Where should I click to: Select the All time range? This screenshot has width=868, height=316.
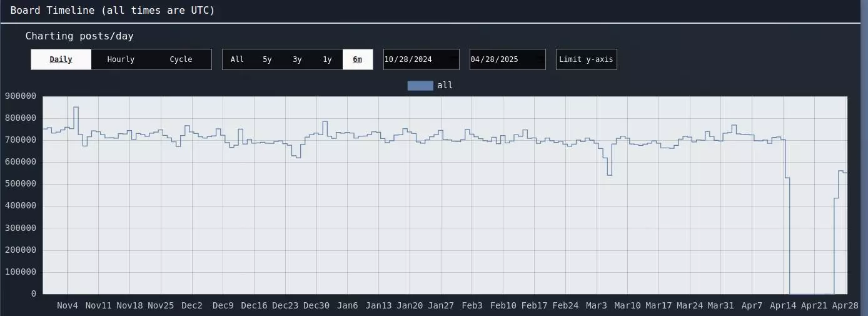pos(237,59)
